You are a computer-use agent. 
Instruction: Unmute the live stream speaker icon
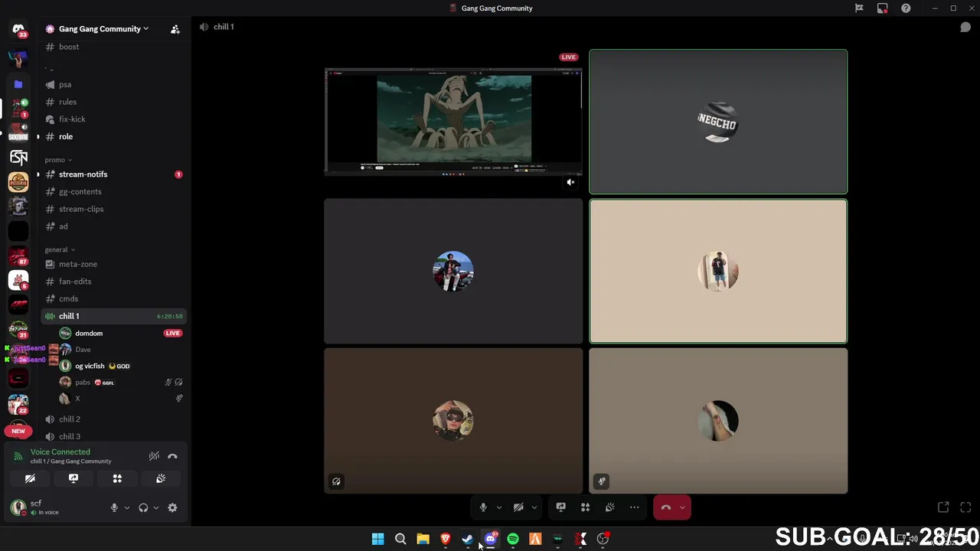570,182
